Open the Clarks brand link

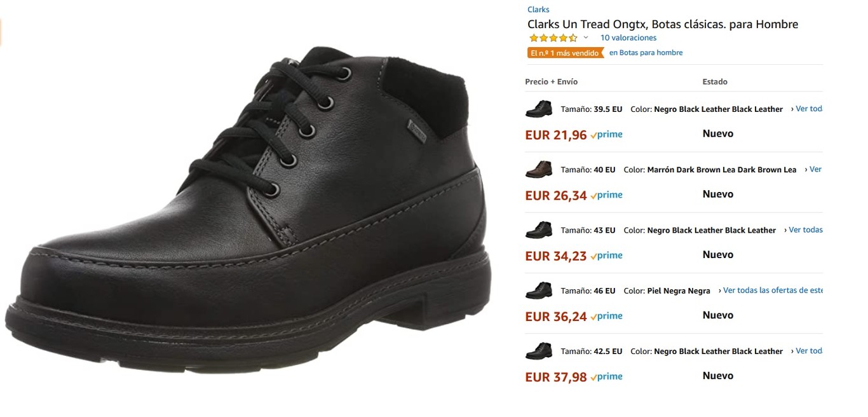click(x=538, y=10)
